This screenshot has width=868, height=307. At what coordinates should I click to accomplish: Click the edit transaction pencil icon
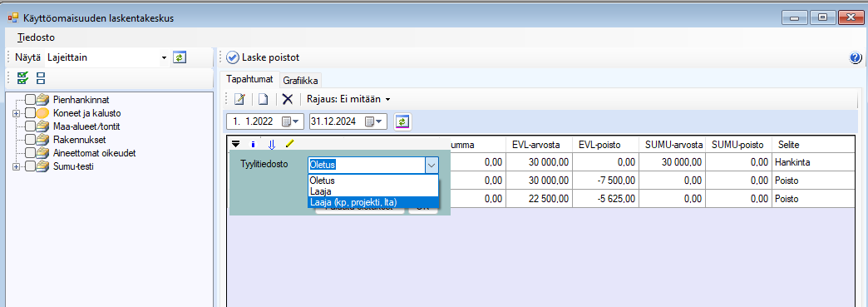click(239, 99)
